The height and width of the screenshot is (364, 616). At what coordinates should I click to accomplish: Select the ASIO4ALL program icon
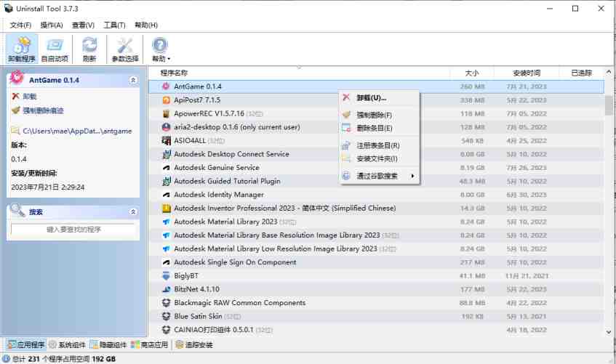pyautogui.click(x=166, y=140)
